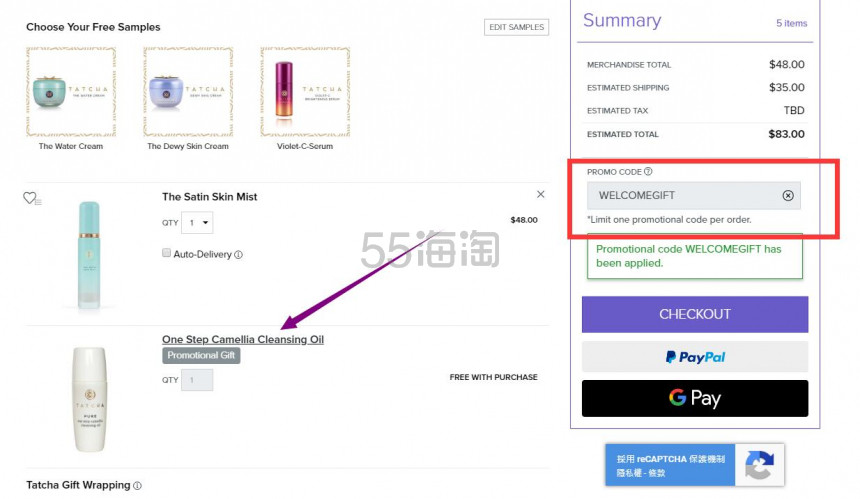860x499 pixels.
Task: Click the Edit Samples button
Action: point(516,27)
